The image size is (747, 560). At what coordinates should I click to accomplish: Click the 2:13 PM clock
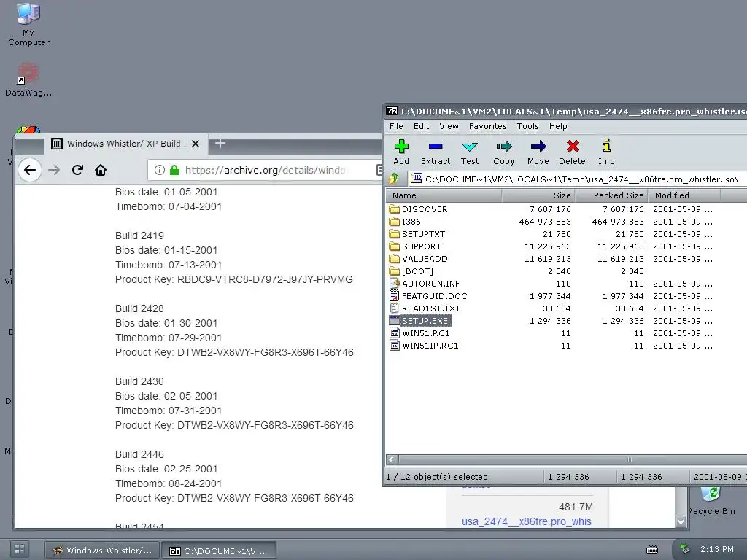coord(716,549)
